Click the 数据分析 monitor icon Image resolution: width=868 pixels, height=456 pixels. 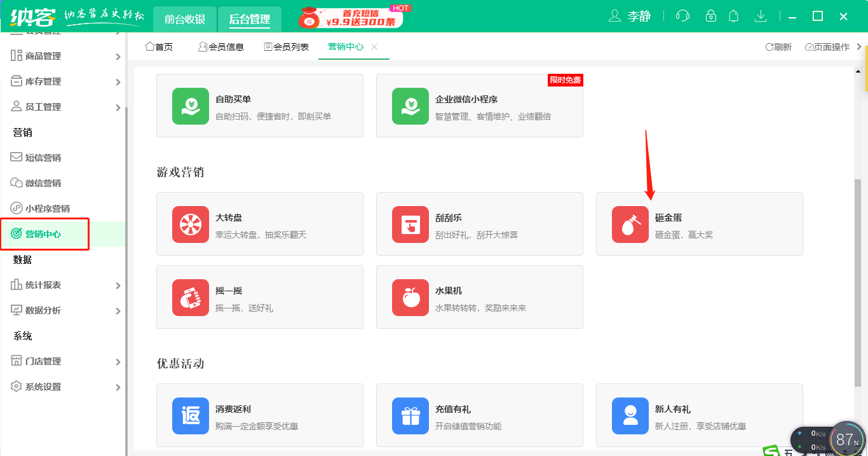point(17,310)
